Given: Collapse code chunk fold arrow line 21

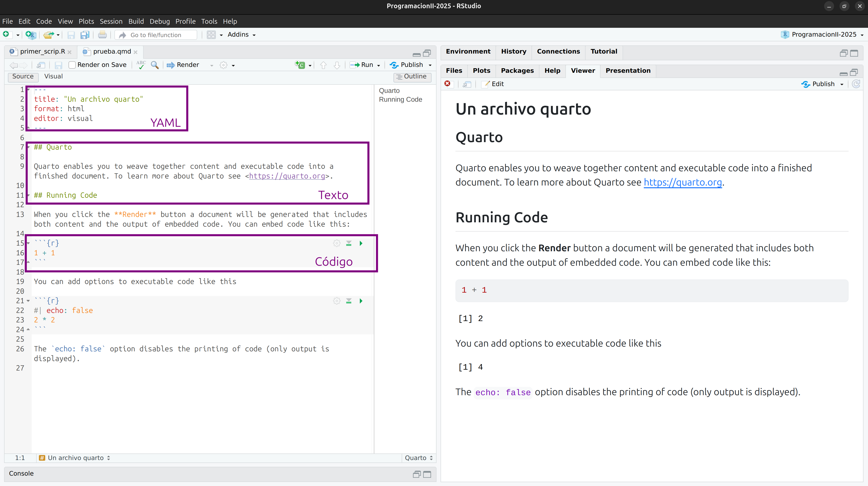Looking at the screenshot, I should pos(28,301).
